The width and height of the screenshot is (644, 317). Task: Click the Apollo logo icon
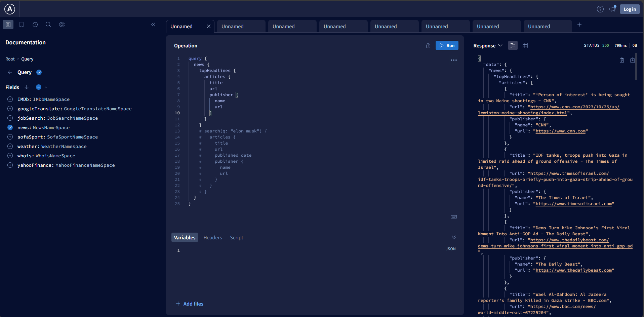coord(10,9)
